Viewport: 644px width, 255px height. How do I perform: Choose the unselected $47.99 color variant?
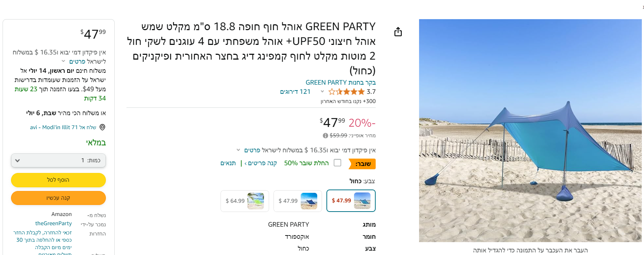(x=298, y=201)
